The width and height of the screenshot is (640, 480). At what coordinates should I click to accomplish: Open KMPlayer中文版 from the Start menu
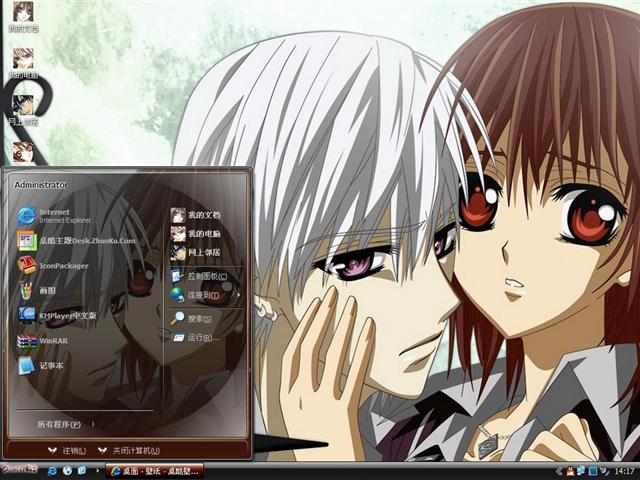click(57, 316)
